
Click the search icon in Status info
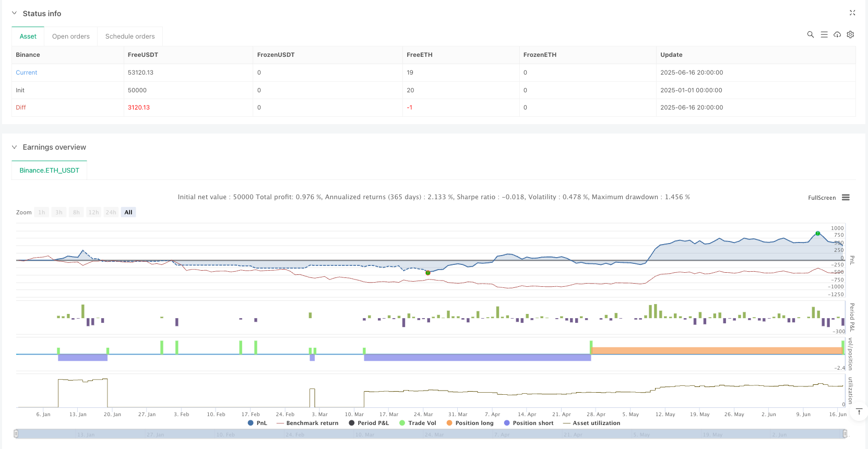(810, 34)
